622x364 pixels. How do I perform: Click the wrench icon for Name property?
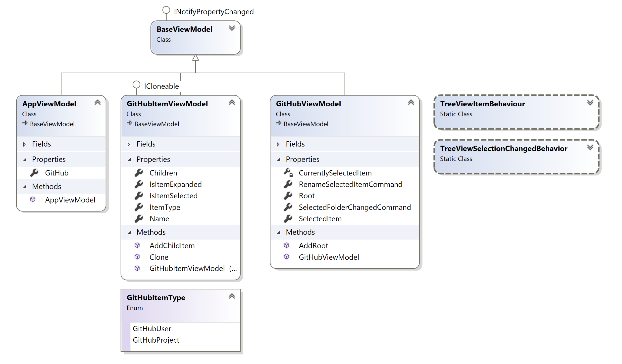[x=139, y=218]
